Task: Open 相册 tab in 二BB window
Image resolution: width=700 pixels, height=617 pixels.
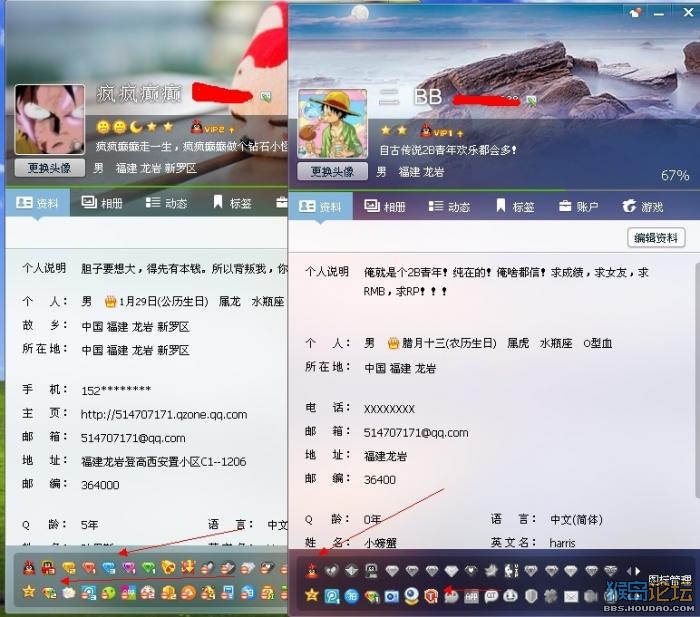Action: [x=385, y=206]
